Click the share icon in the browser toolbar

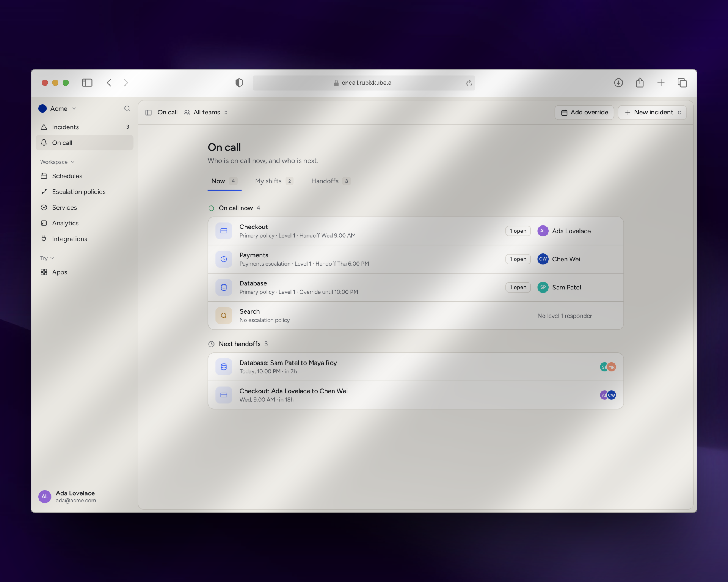pyautogui.click(x=640, y=82)
